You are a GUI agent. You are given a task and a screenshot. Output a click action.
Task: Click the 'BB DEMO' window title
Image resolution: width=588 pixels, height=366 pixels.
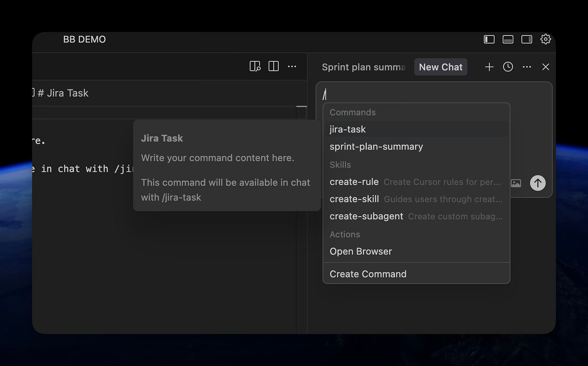[x=84, y=40]
